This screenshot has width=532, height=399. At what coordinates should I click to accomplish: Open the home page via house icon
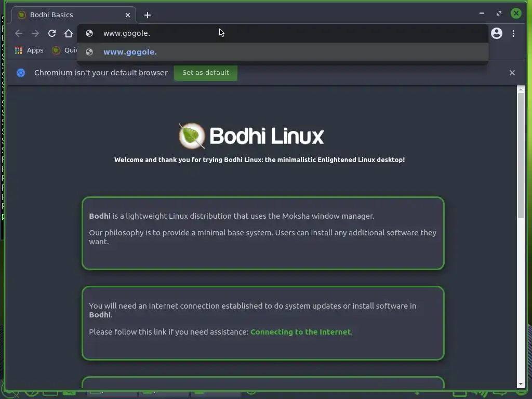click(x=69, y=33)
